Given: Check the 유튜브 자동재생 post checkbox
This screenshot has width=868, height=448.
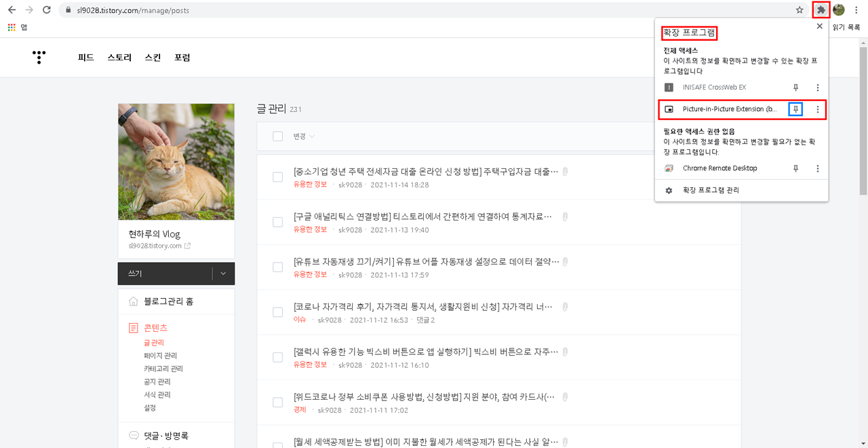Looking at the screenshot, I should tap(277, 267).
